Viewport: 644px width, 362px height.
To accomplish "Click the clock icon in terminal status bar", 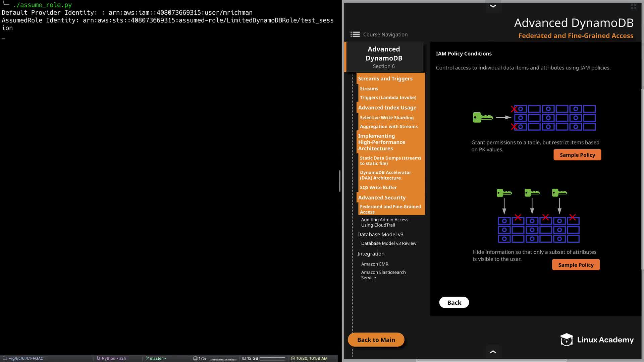I will [293, 358].
